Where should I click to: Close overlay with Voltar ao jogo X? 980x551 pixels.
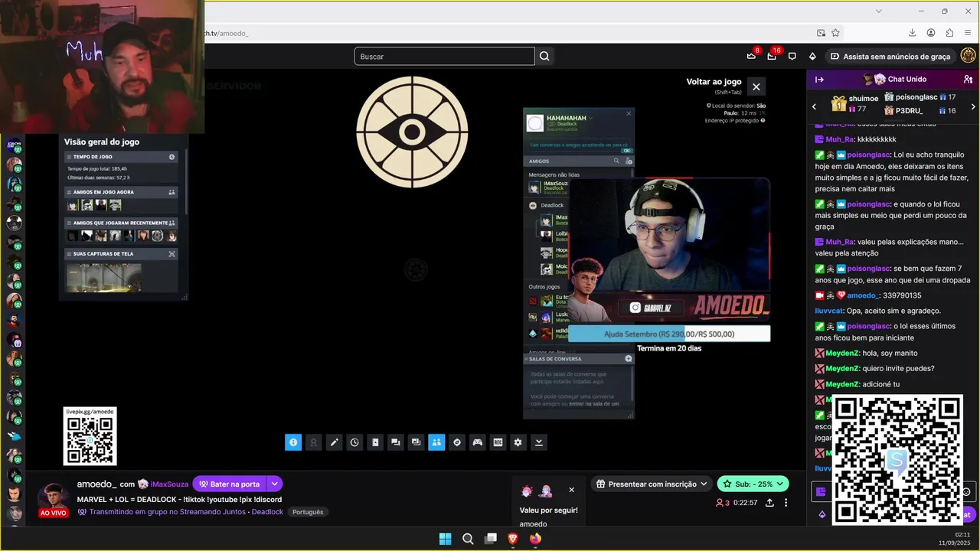(756, 86)
